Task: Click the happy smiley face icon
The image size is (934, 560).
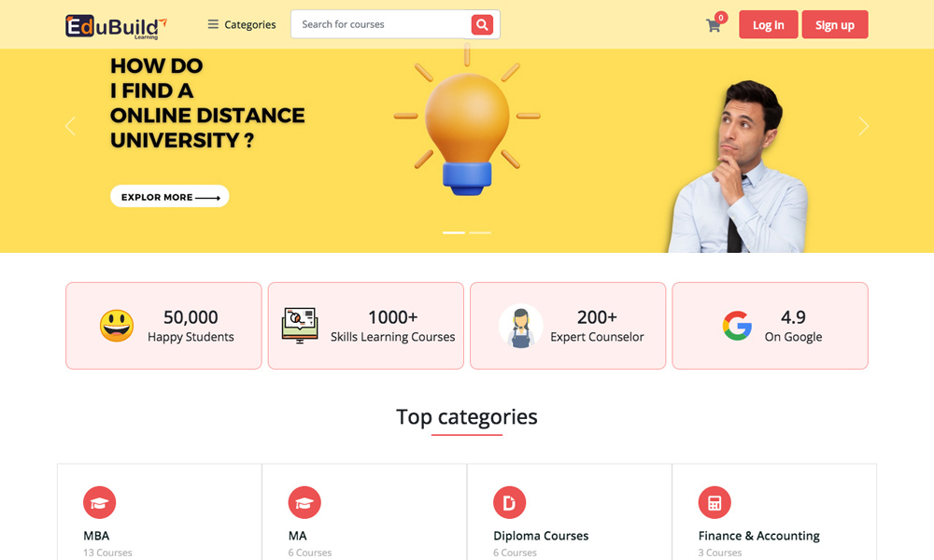Action: click(x=117, y=326)
